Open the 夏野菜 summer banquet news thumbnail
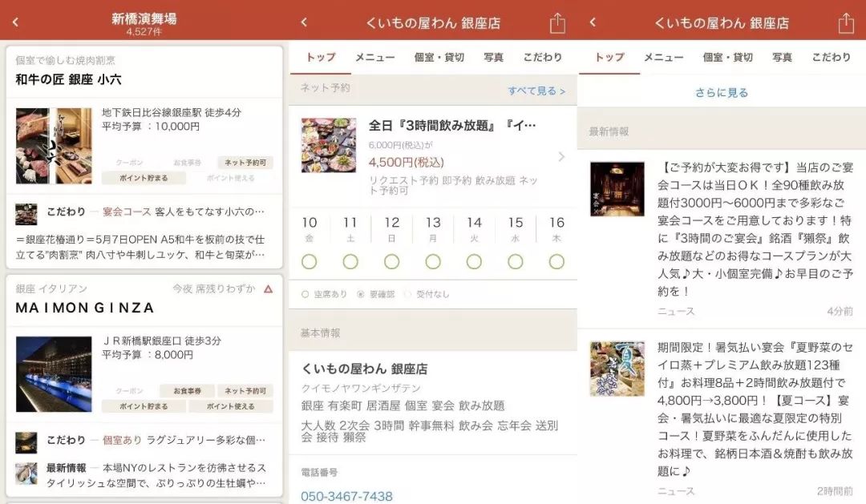Image resolution: width=866 pixels, height=504 pixels. click(617, 369)
